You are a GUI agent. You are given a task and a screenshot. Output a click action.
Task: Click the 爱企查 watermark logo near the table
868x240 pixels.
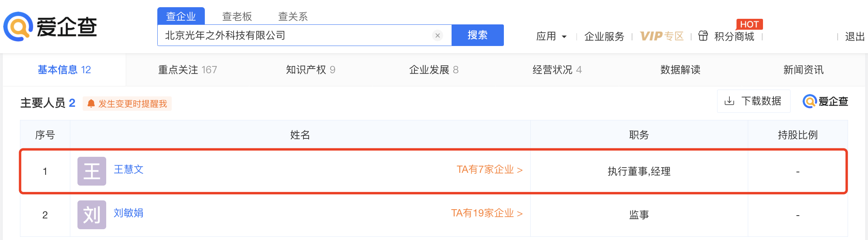point(825,102)
